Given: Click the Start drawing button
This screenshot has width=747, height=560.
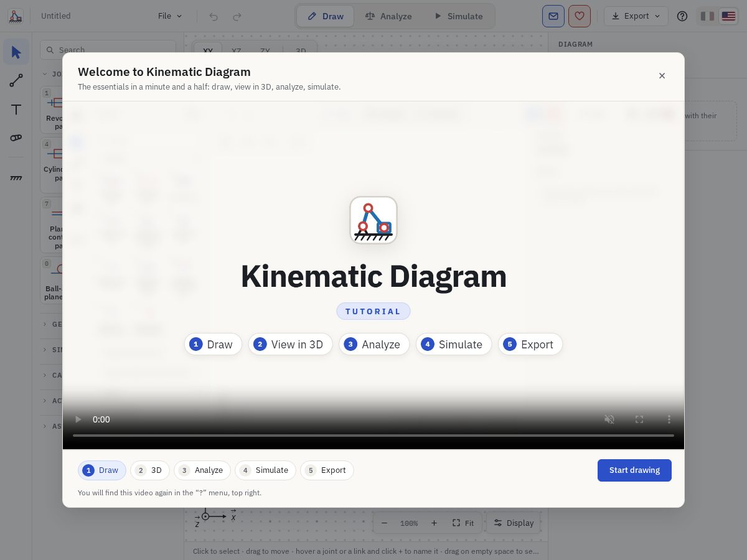Looking at the screenshot, I should (634, 470).
